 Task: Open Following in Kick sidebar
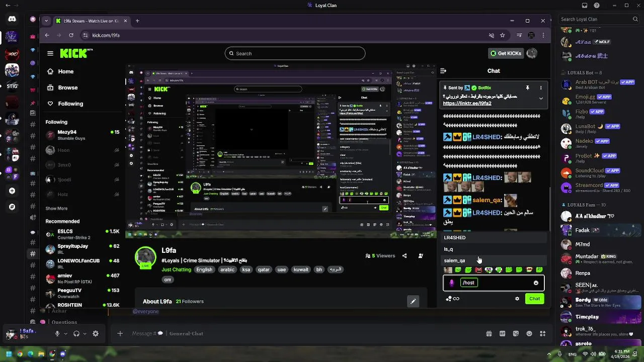pyautogui.click(x=65, y=104)
